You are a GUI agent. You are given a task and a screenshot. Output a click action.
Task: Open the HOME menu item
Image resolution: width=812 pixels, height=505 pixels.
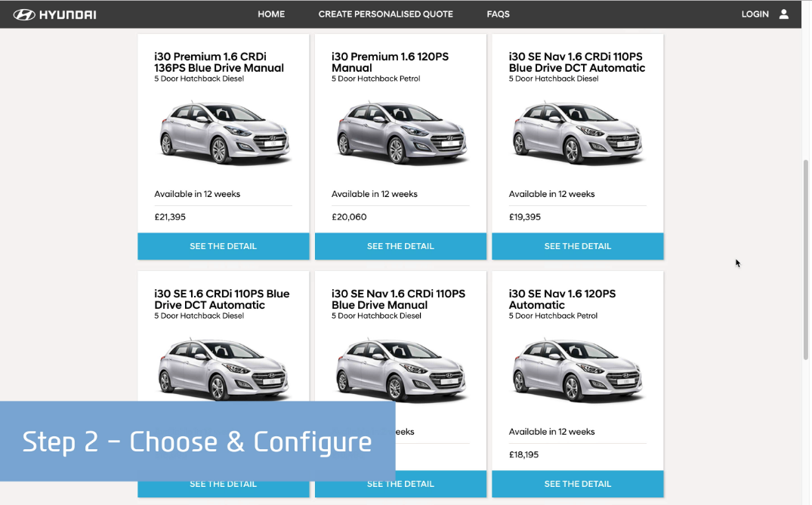(x=271, y=14)
